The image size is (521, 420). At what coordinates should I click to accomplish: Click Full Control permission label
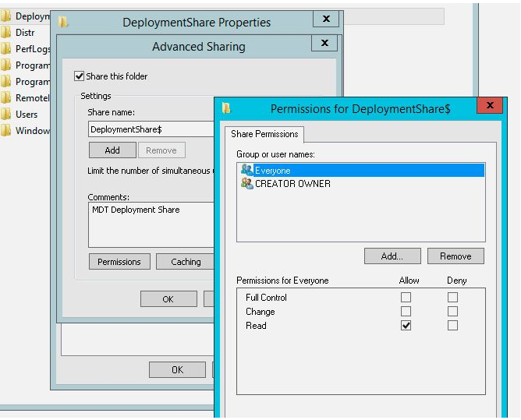(x=266, y=297)
